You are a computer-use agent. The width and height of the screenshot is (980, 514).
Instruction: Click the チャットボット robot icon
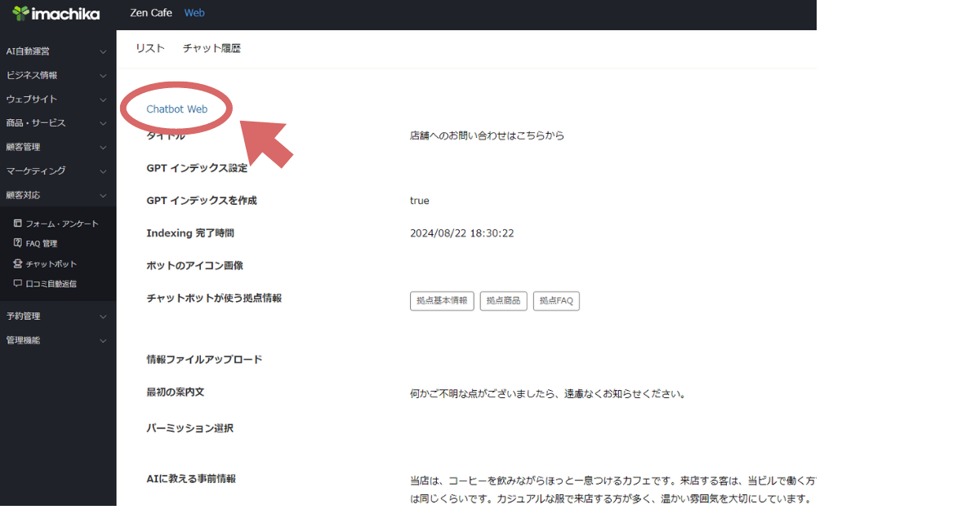coord(18,264)
